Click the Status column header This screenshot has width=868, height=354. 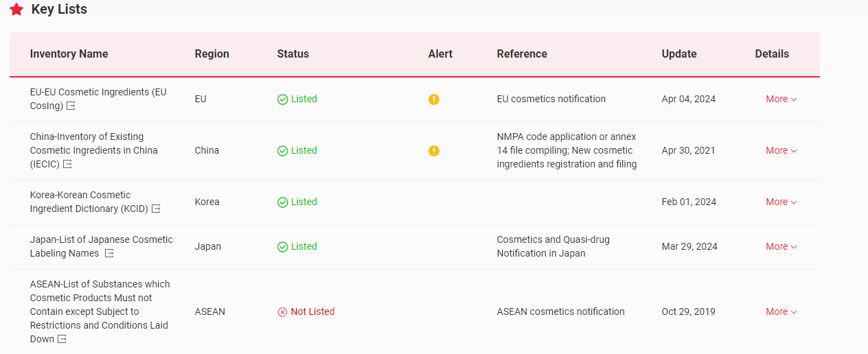pyautogui.click(x=293, y=54)
